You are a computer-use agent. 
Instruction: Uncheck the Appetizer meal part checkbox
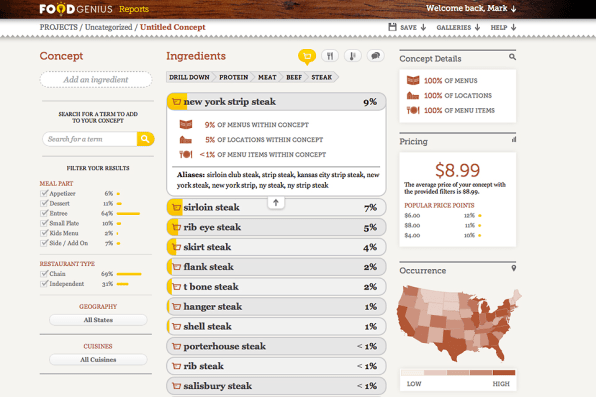(x=44, y=193)
